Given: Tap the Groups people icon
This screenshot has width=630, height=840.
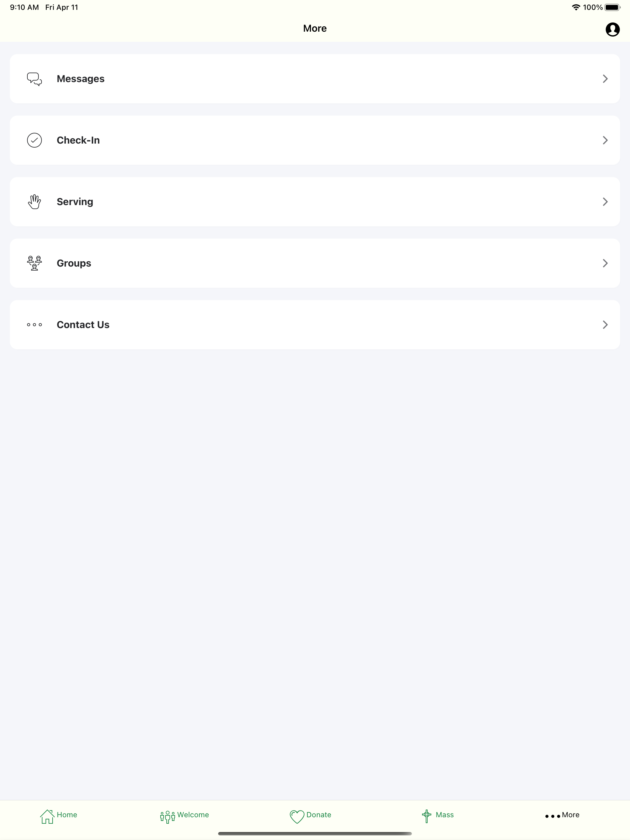Looking at the screenshot, I should [x=34, y=263].
